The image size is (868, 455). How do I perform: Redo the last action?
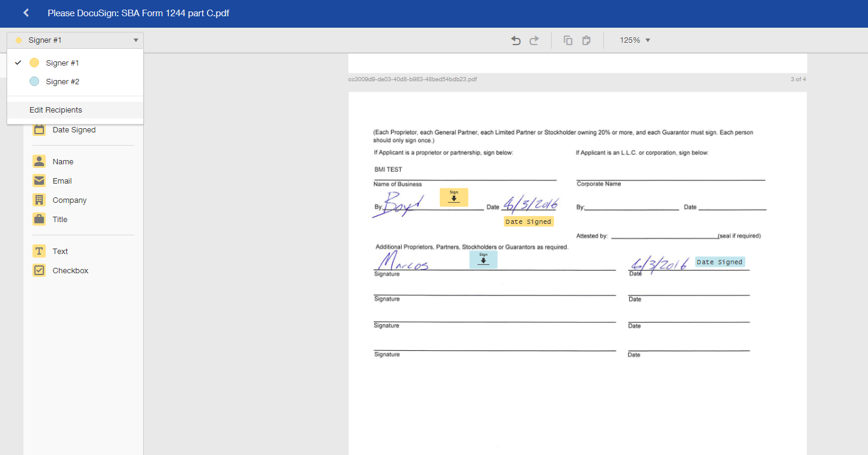coord(534,40)
